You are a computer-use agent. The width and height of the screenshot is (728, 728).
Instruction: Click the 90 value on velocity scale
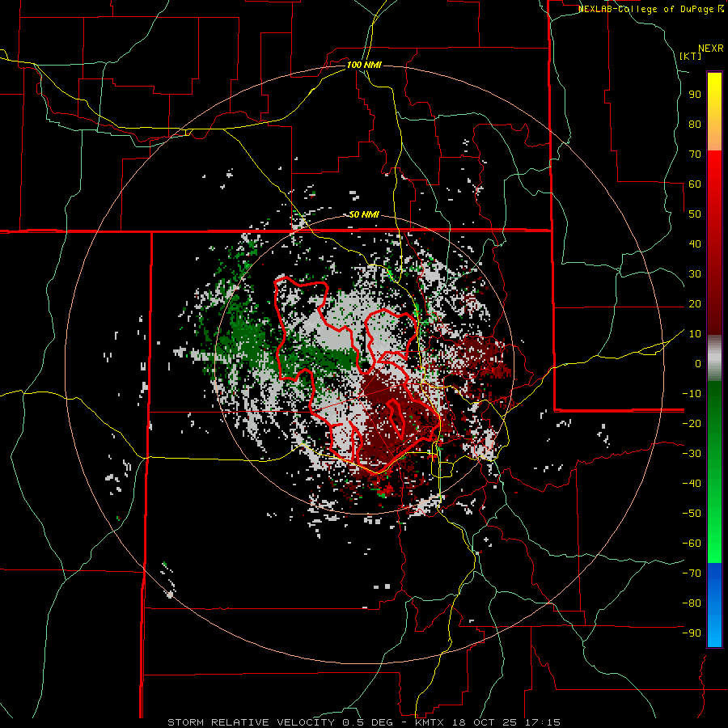coord(695,95)
